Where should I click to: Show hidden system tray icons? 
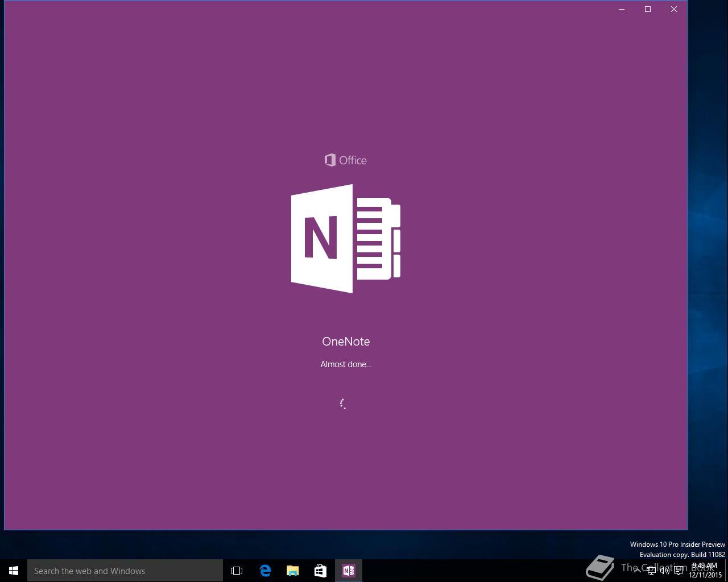pos(638,571)
